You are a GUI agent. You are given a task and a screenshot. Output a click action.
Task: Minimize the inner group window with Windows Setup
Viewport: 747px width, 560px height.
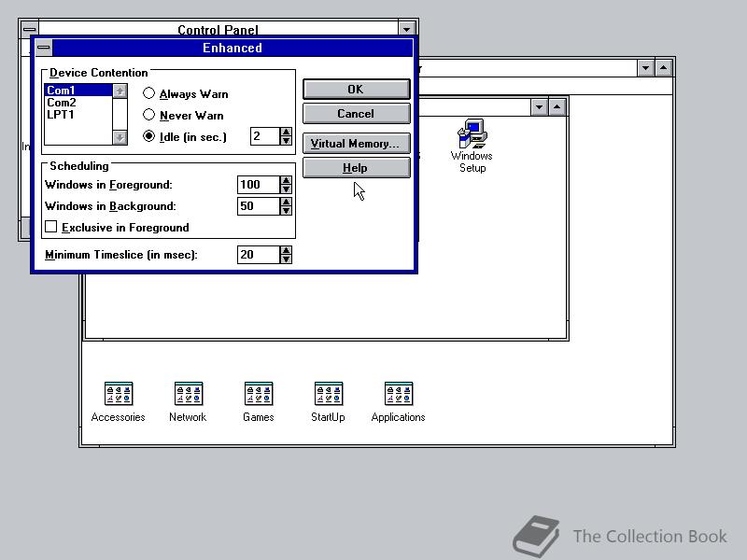point(539,107)
